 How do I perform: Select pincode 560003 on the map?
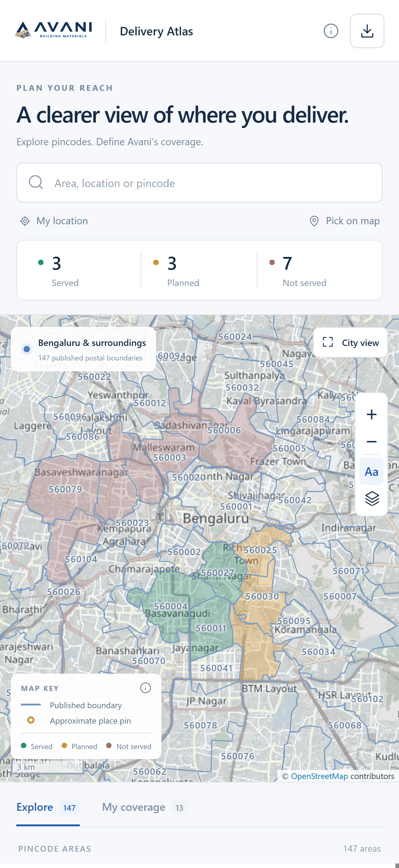(x=170, y=457)
